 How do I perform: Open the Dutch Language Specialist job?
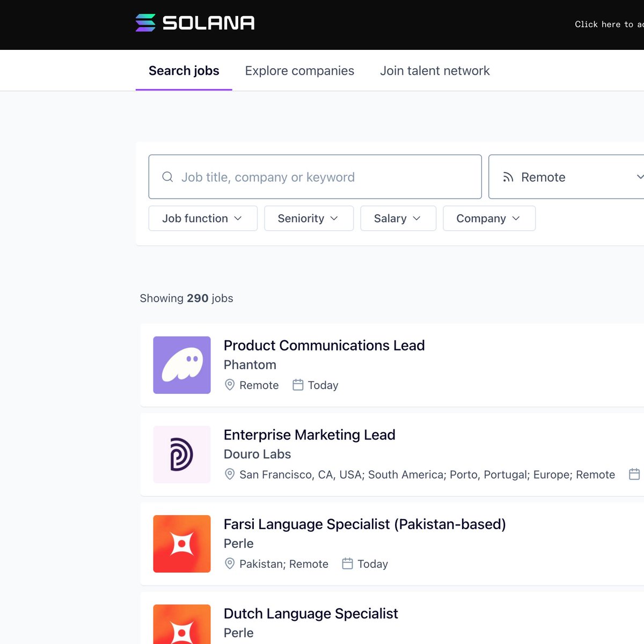pyautogui.click(x=311, y=613)
